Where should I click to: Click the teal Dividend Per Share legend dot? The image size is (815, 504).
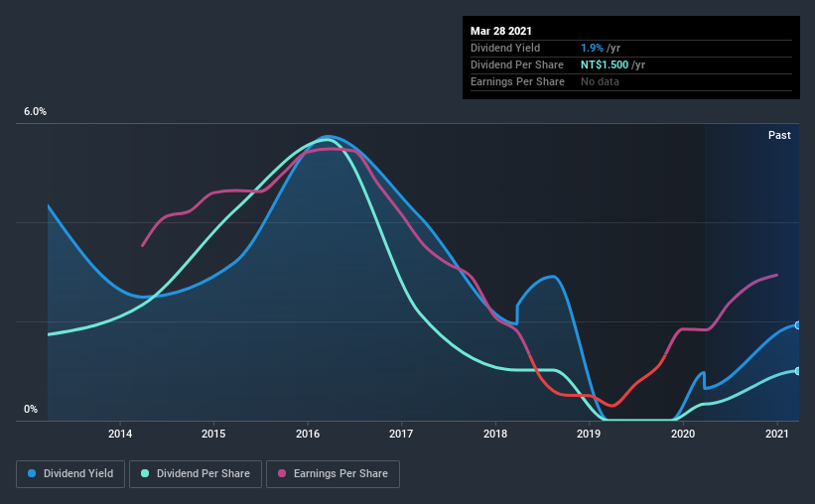point(145,473)
